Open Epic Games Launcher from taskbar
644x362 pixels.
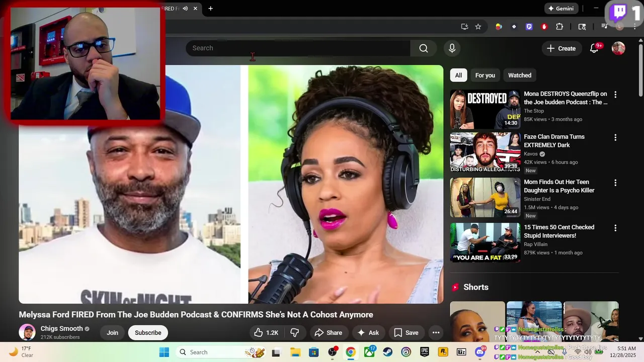[424, 352]
